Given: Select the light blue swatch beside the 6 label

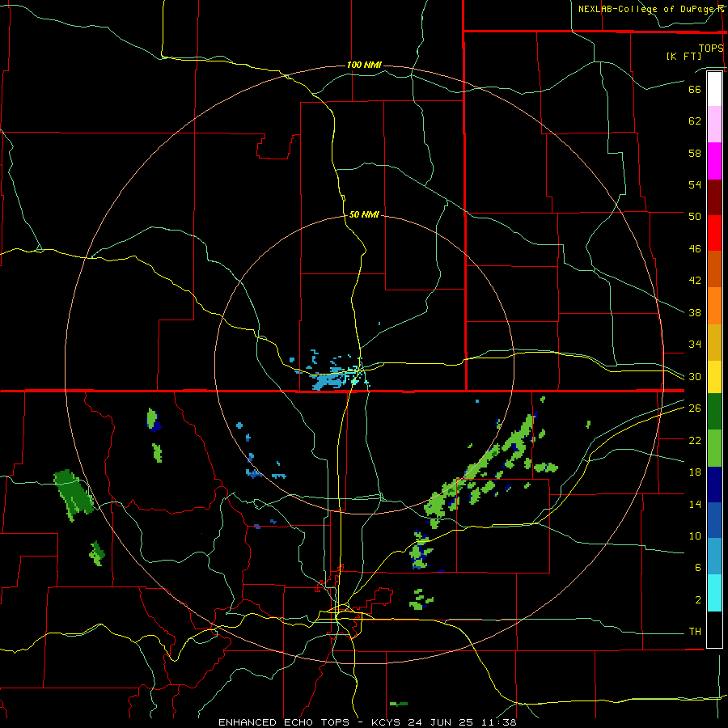Looking at the screenshot, I should [x=714, y=557].
